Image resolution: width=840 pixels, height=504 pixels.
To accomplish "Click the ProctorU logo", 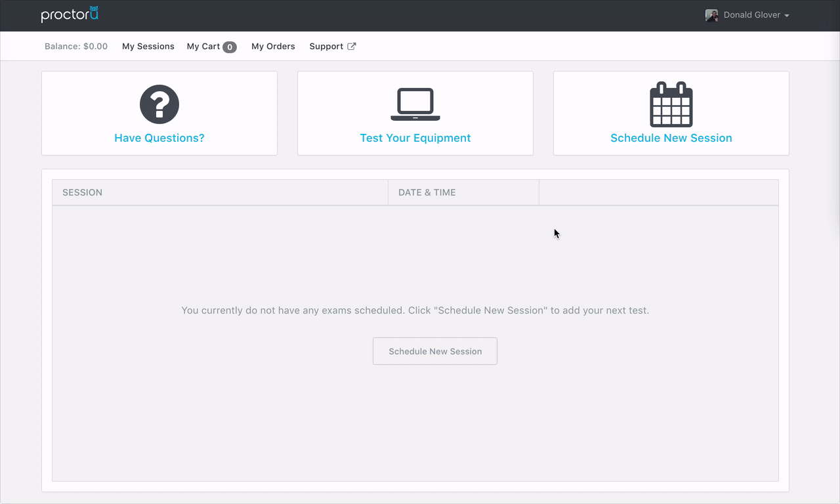I will click(70, 14).
